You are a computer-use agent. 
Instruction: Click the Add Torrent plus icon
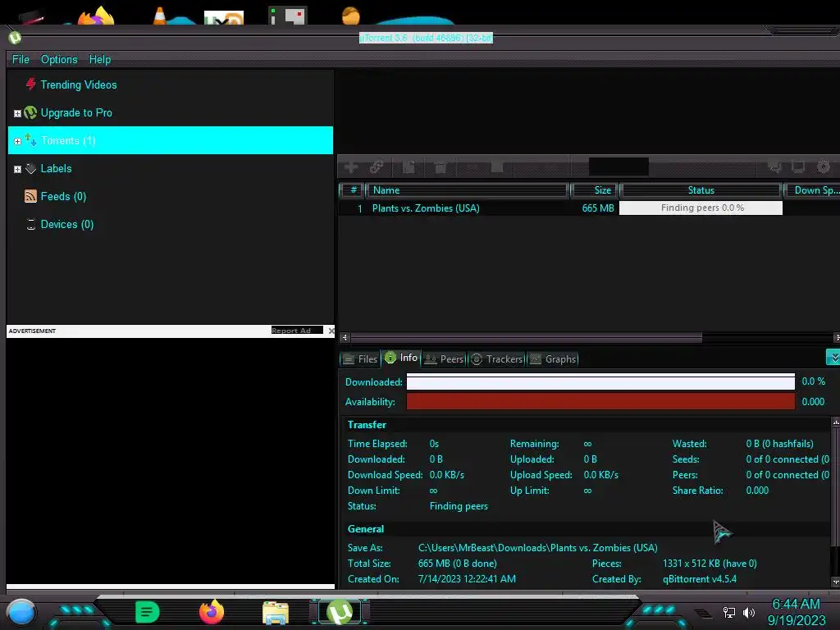[351, 167]
